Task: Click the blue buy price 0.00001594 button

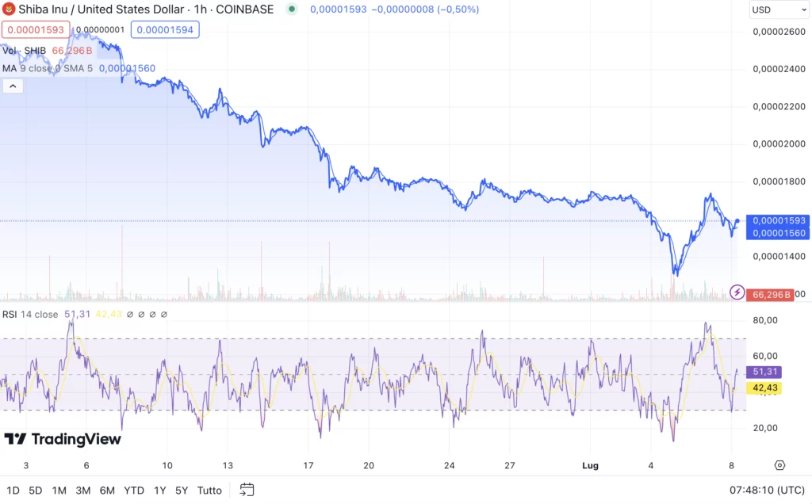Action: point(165,30)
